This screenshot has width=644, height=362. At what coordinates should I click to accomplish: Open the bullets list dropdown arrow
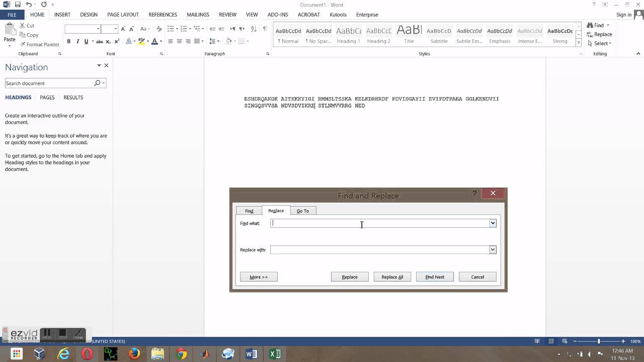pos(177,29)
